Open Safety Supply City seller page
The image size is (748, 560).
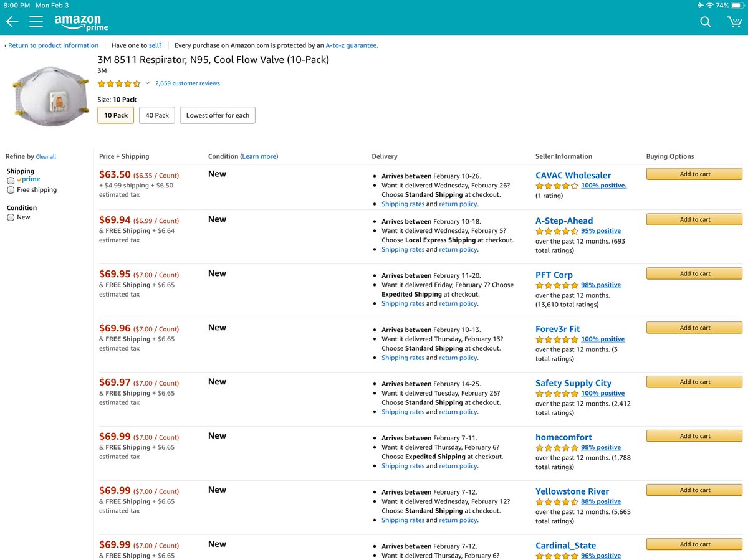(x=573, y=384)
